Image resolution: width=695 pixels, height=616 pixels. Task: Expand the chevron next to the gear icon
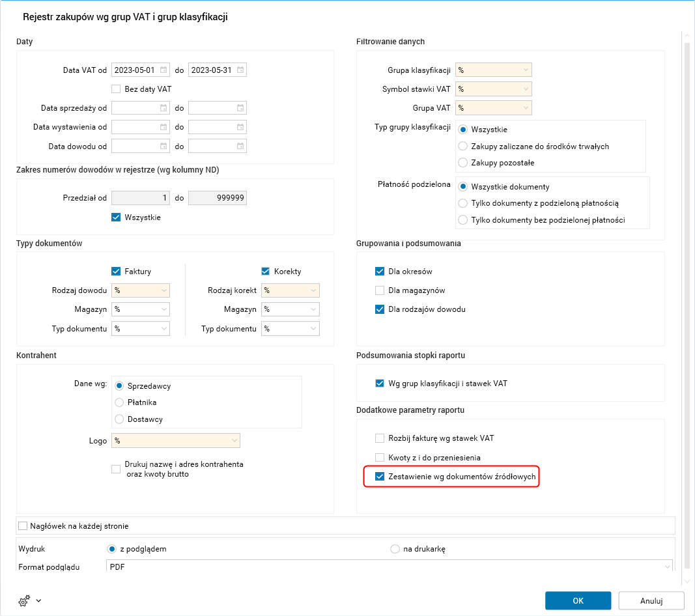pyautogui.click(x=38, y=600)
